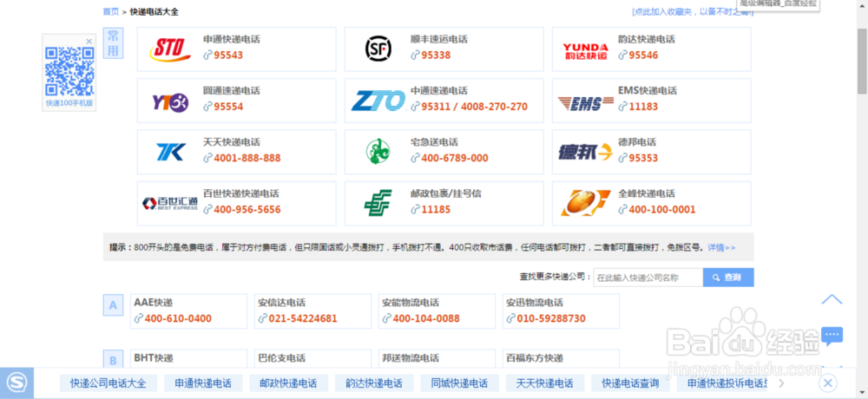Select the 常用 category tab
868x399 pixels.
[113, 43]
